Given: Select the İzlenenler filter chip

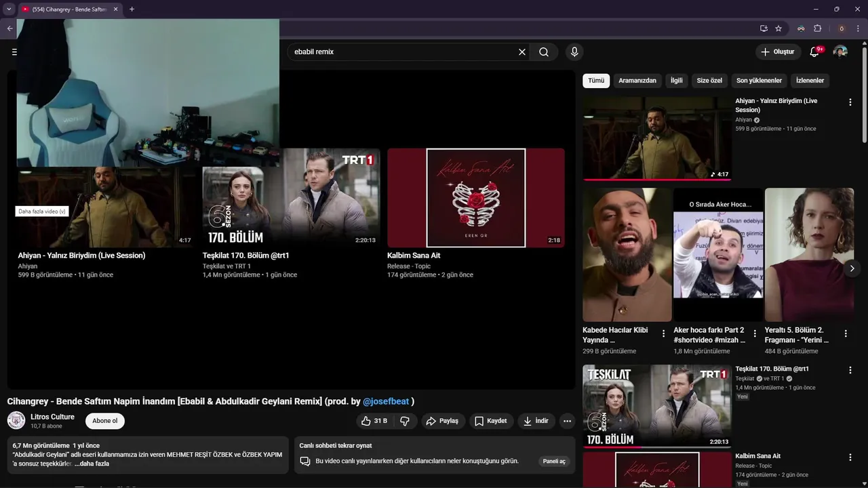Looking at the screenshot, I should tap(810, 81).
